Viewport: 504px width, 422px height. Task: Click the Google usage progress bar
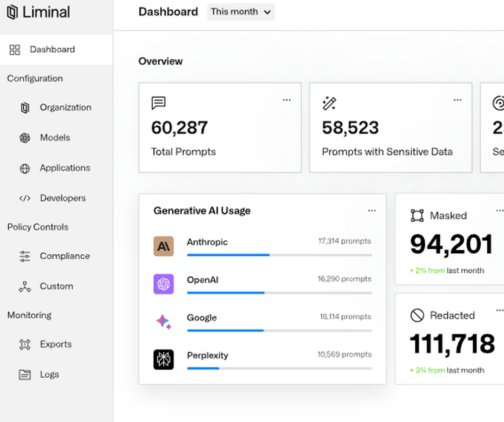(x=279, y=330)
